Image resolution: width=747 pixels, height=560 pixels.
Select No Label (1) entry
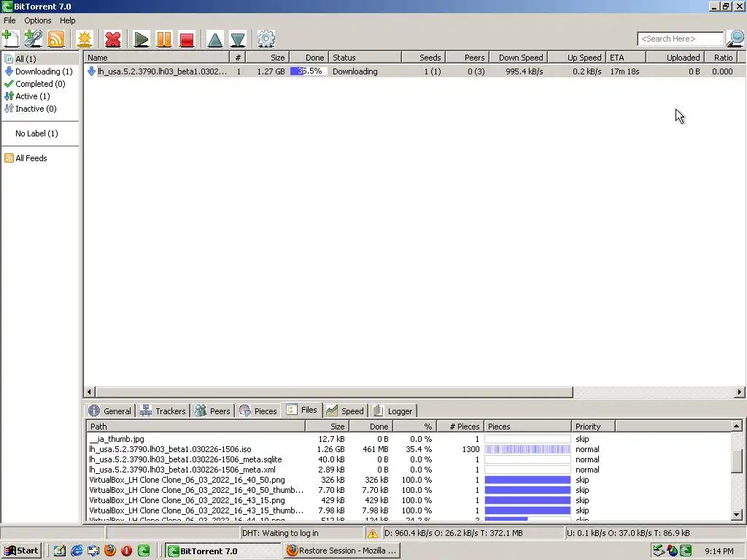pyautogui.click(x=36, y=133)
